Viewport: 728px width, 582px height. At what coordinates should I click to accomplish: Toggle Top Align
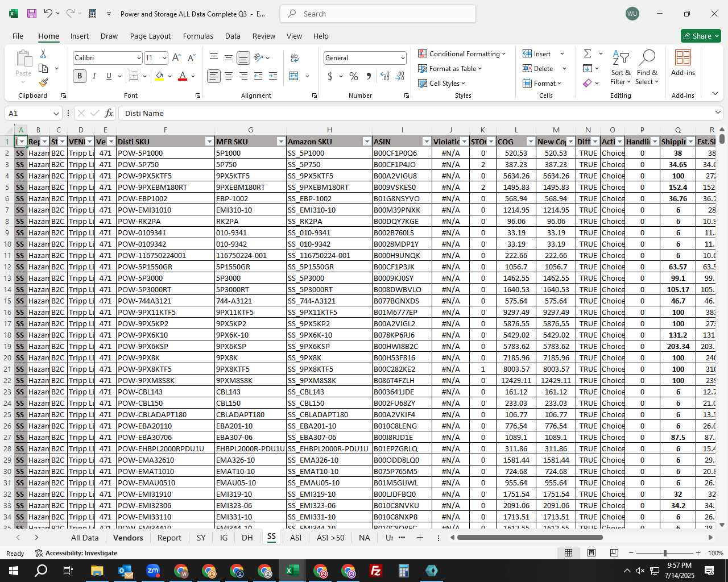[x=214, y=58]
